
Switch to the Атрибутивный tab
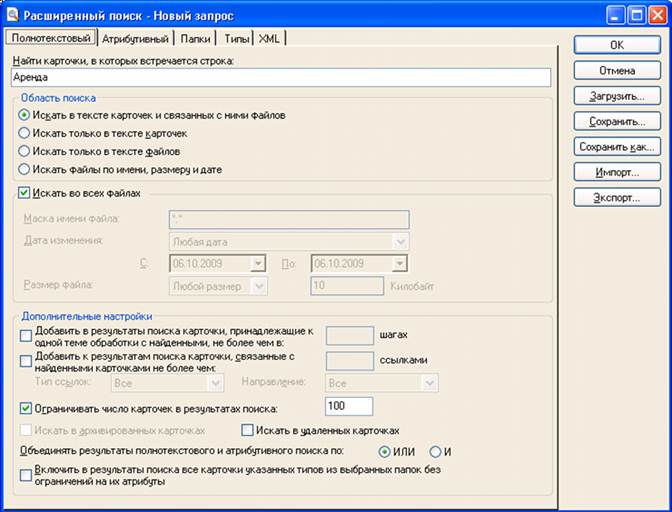pyautogui.click(x=135, y=39)
